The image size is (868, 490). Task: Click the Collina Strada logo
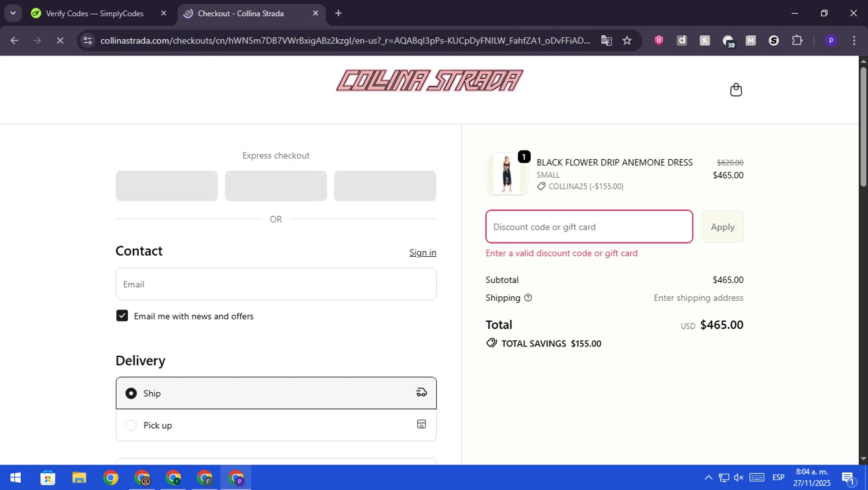[429, 80]
